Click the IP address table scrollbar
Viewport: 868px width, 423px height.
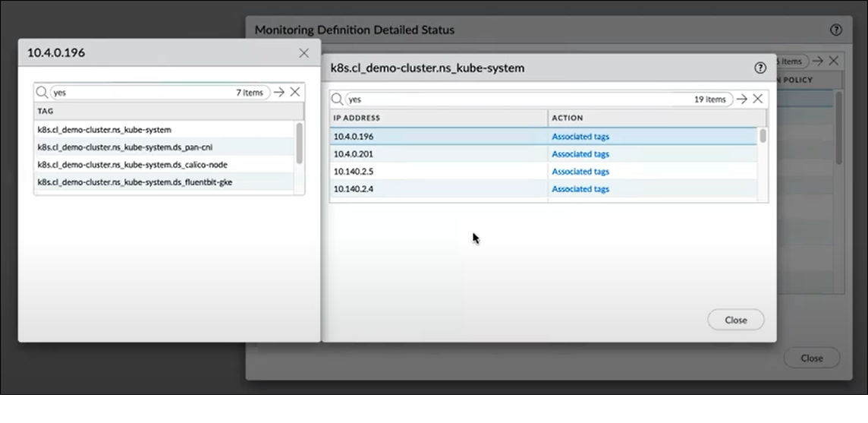763,136
